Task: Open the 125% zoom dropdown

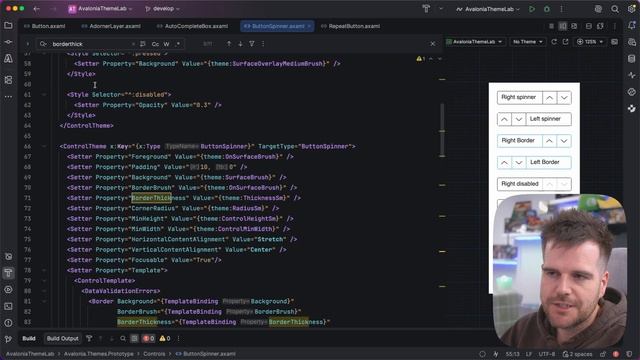Action: pos(590,42)
